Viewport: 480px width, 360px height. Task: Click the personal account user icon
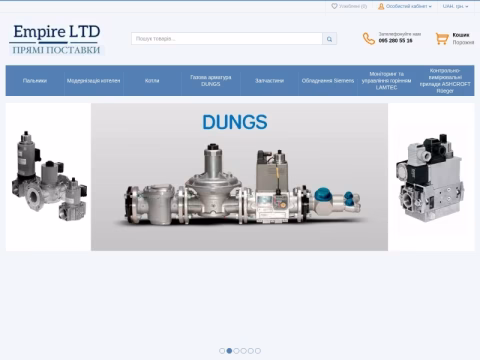(381, 6)
